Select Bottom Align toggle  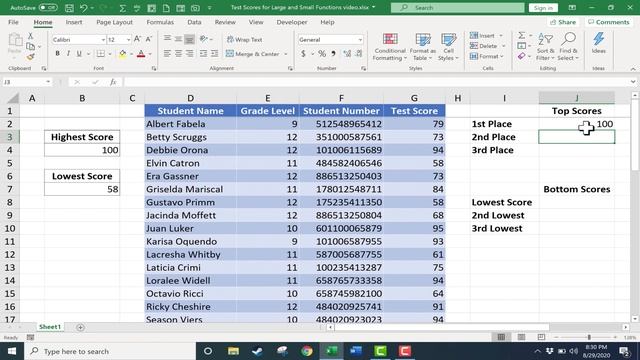point(189,39)
